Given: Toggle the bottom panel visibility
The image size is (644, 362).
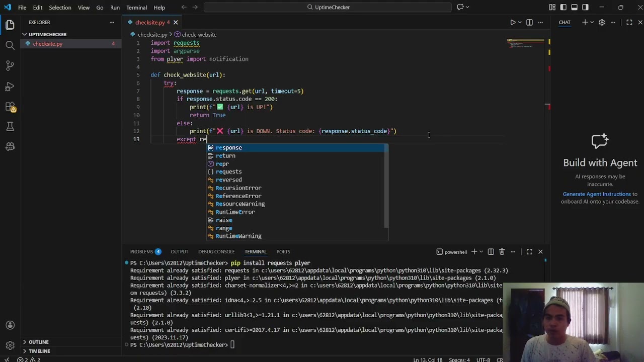Looking at the screenshot, I should coord(575,7).
